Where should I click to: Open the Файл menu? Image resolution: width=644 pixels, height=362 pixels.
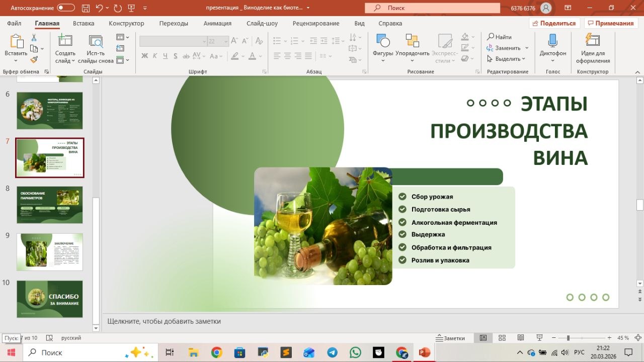[14, 23]
